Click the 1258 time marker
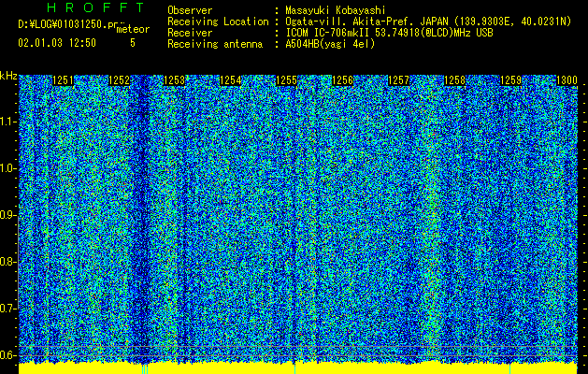 (455, 80)
